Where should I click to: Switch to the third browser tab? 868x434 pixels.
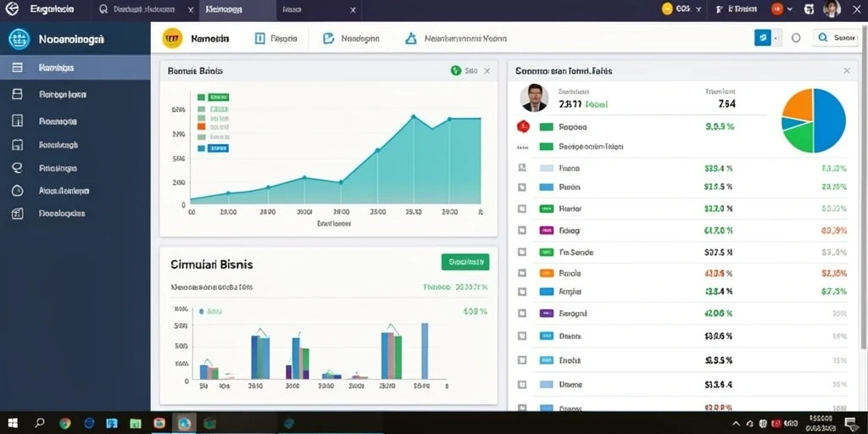coord(320,9)
